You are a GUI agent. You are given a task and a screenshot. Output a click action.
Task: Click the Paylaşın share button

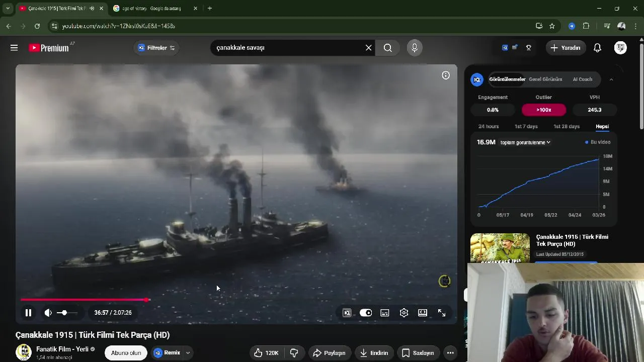[x=330, y=353]
